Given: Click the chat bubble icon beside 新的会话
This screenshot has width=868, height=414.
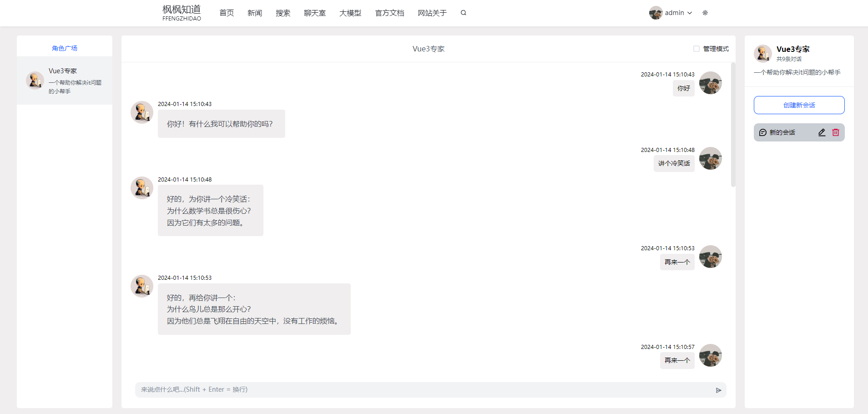Looking at the screenshot, I should click(x=763, y=132).
